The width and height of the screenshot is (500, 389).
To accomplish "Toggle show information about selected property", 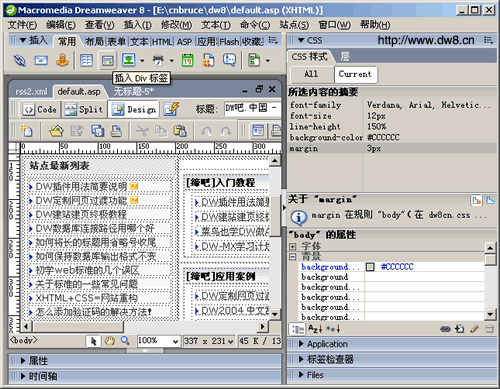I will point(476,200).
